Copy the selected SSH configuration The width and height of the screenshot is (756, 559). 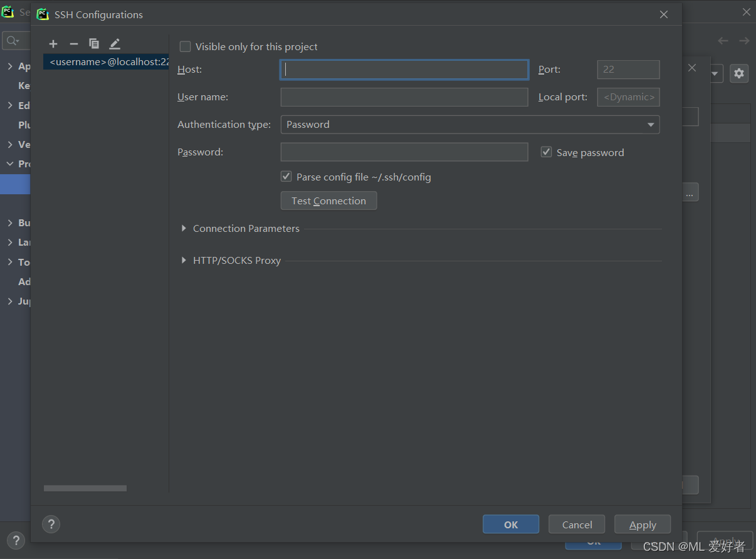[x=94, y=44]
